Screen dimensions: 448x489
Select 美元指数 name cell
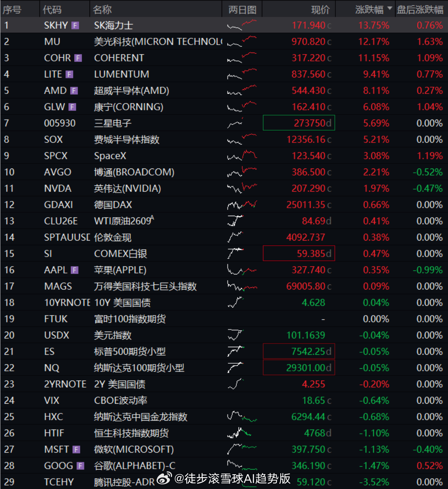pos(113,335)
